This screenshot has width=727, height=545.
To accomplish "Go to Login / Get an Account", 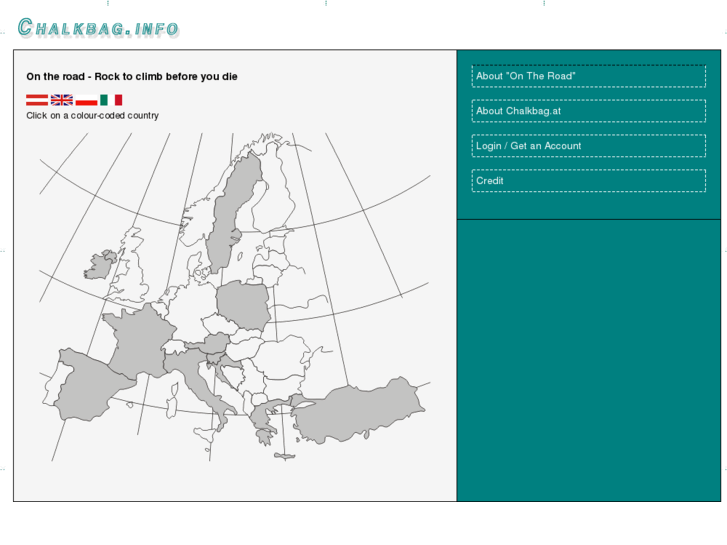I will point(589,146).
